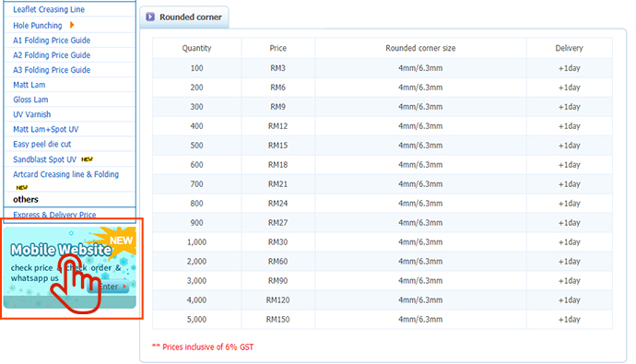636x364 pixels.
Task: Open the Hole Punching menu item
Action: (37, 26)
